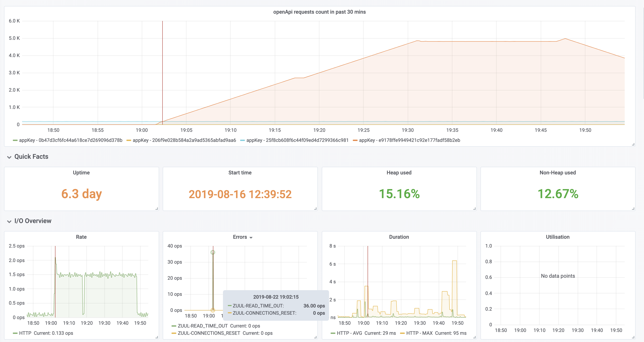Image resolution: width=644 pixels, height=342 pixels.
Task: Open the Uptime panel title menu
Action: (81, 172)
